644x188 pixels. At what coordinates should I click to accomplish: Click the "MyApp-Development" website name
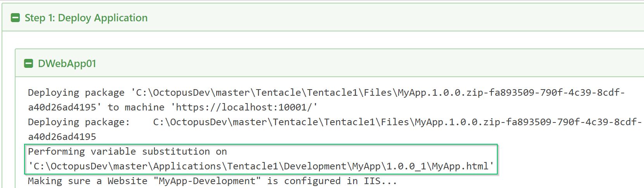[207, 181]
